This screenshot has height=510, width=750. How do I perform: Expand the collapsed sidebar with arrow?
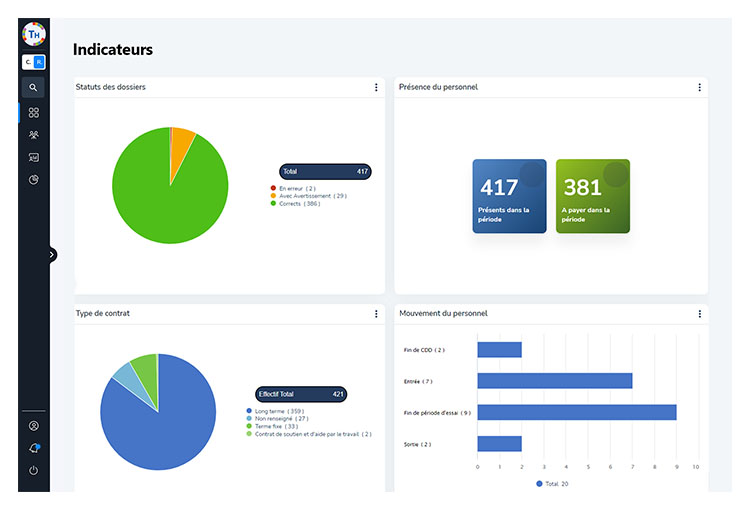pos(52,255)
